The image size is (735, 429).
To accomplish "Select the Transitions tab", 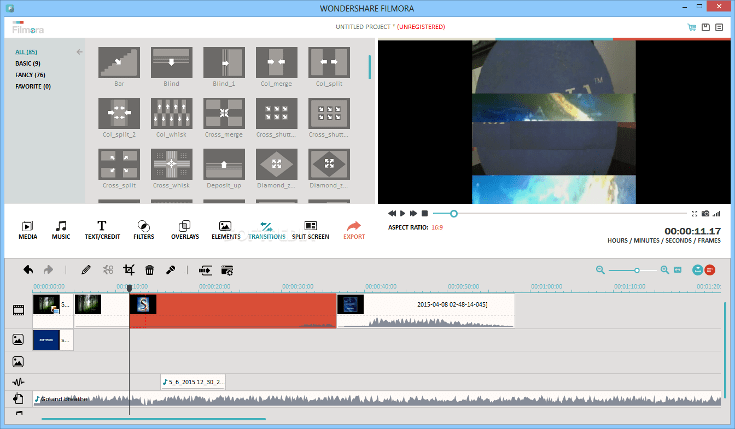I will coord(266,230).
